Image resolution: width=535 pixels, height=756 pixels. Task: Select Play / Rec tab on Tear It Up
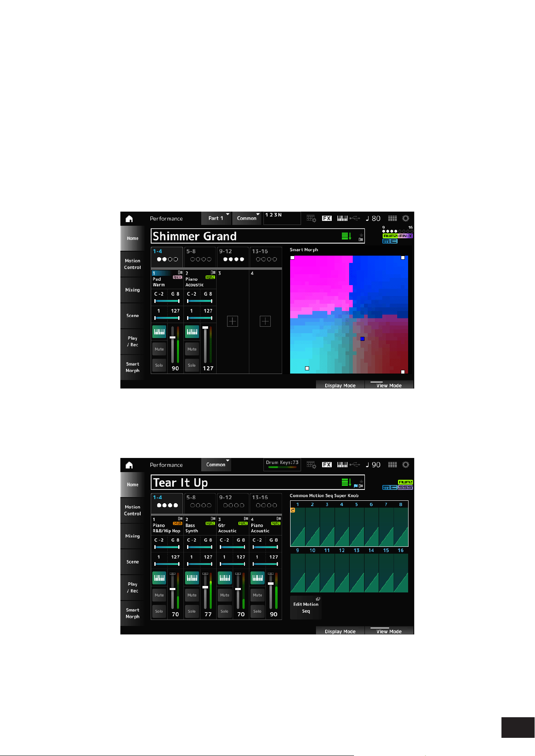tap(133, 588)
